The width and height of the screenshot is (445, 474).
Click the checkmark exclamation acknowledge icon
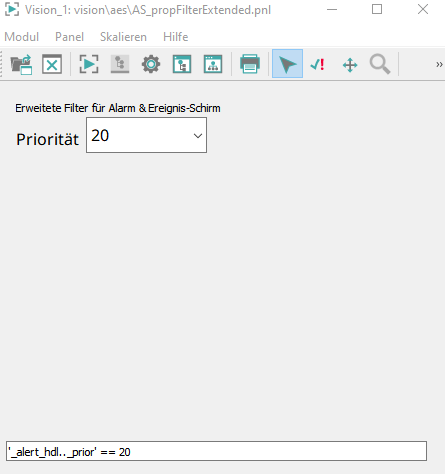point(317,64)
